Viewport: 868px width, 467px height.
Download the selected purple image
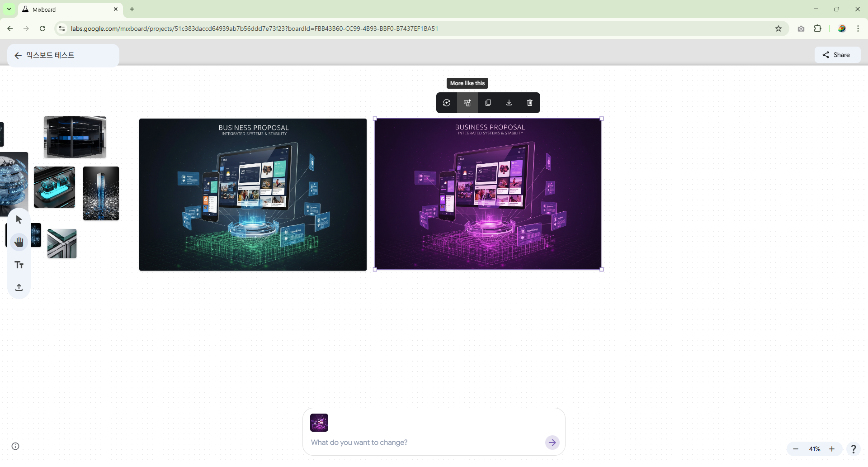(509, 103)
